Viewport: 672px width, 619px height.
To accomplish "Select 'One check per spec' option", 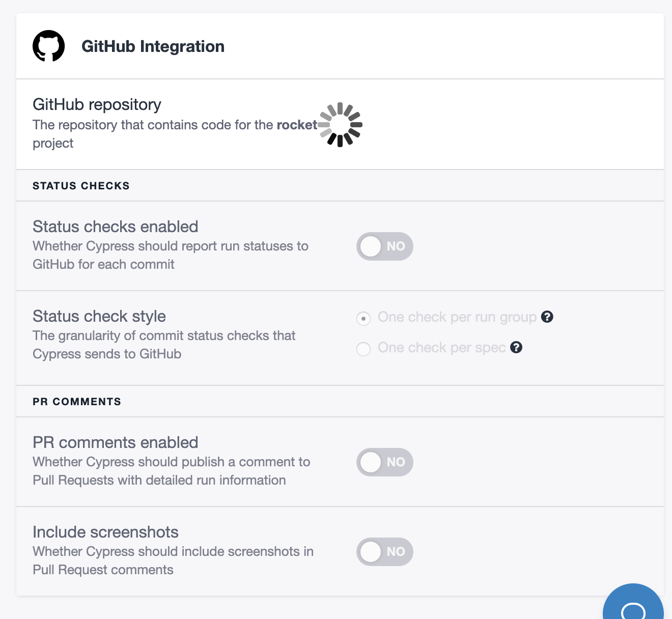I will [363, 349].
